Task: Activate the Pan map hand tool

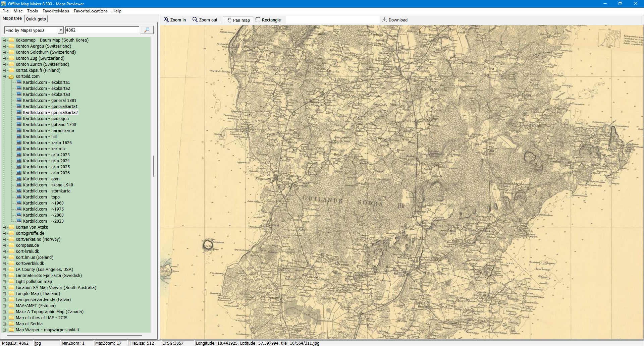Action: pyautogui.click(x=238, y=20)
